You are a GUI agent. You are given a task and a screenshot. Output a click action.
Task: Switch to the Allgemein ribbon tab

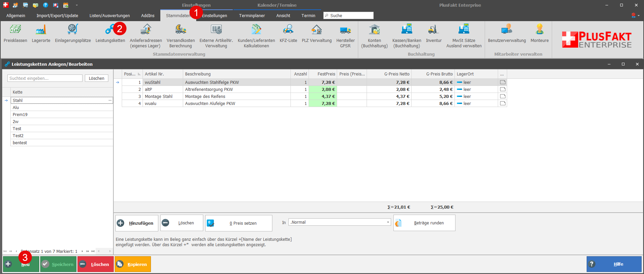coord(16,16)
